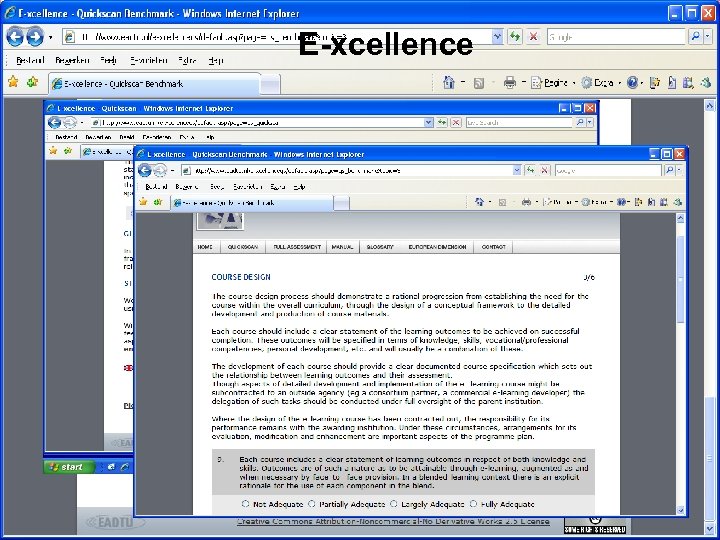Click Home icon in front window command bar
This screenshot has width=720, height=540.
[x=479, y=202]
